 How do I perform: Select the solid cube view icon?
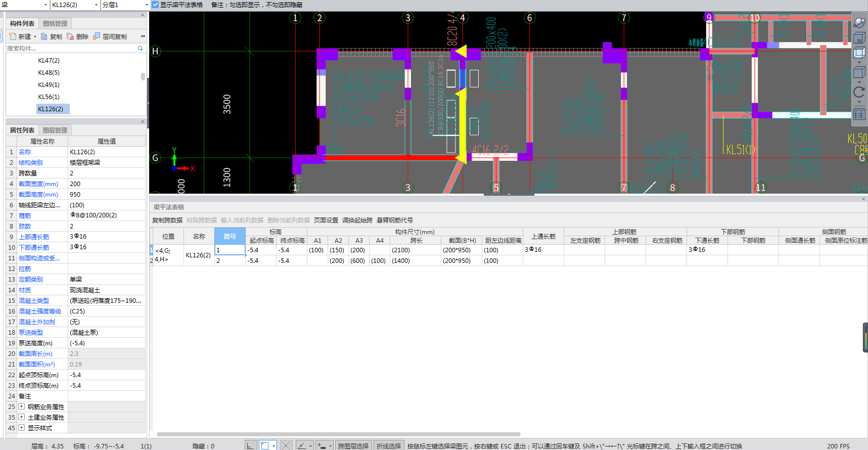[859, 72]
